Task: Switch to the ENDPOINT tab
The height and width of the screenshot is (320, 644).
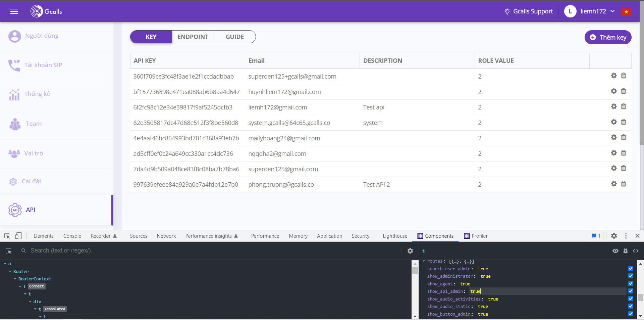Action: click(193, 37)
